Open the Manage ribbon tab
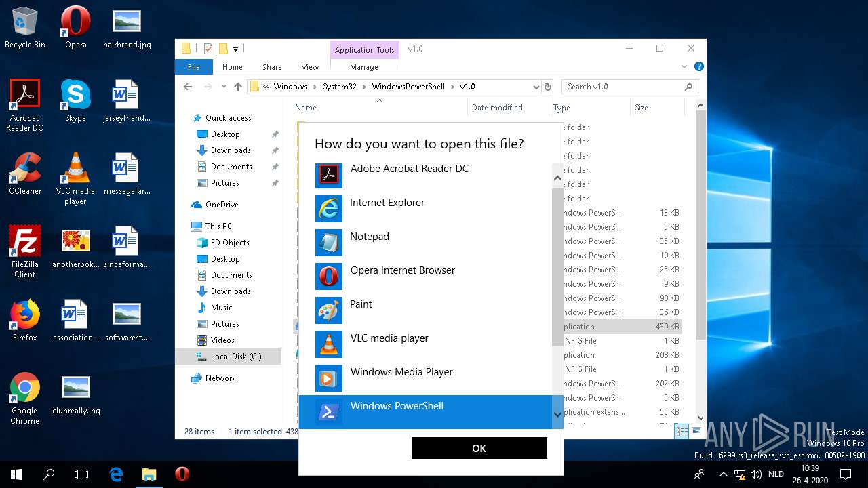This screenshot has width=868, height=488. (x=364, y=67)
